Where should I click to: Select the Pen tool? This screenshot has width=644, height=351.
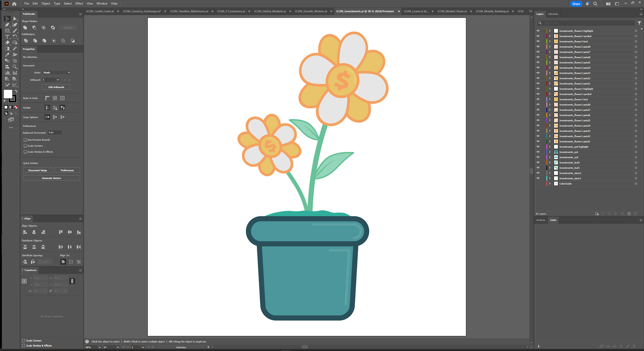7,25
